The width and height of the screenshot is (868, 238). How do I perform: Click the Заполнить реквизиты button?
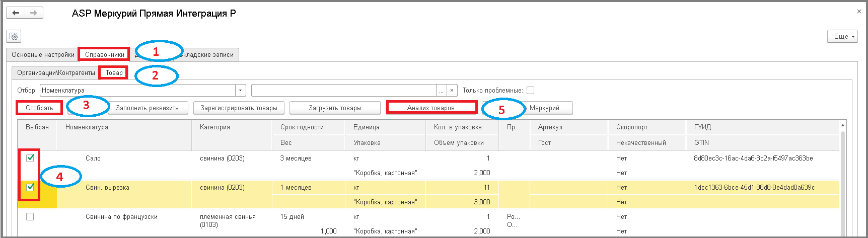click(148, 108)
